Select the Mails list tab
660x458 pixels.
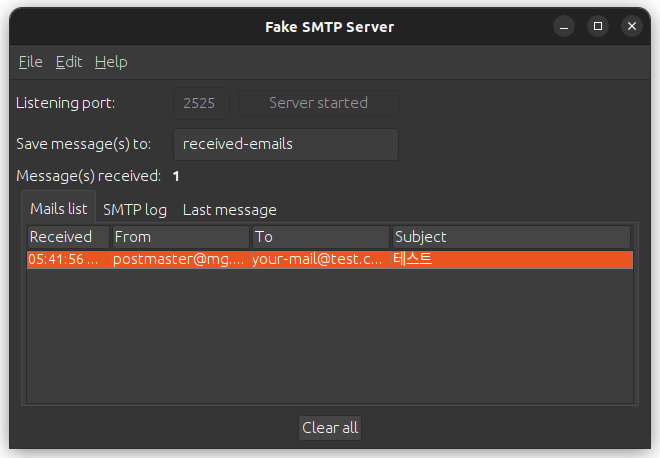coord(59,209)
